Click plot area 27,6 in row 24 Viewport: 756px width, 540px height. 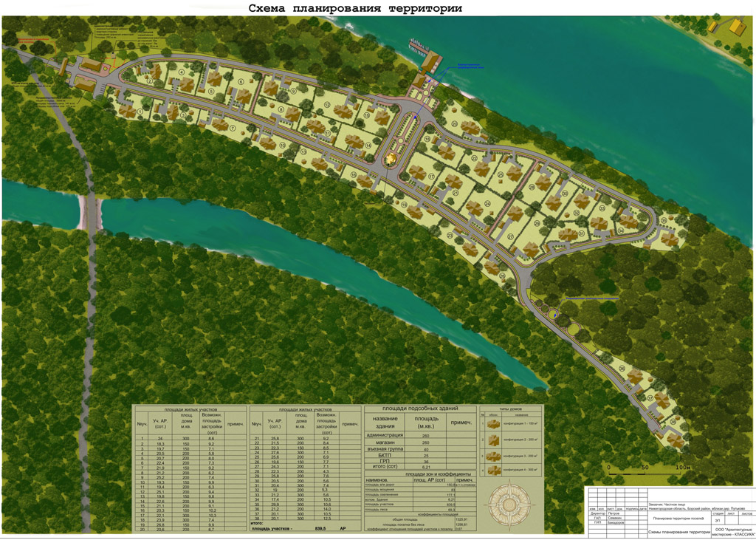274,452
